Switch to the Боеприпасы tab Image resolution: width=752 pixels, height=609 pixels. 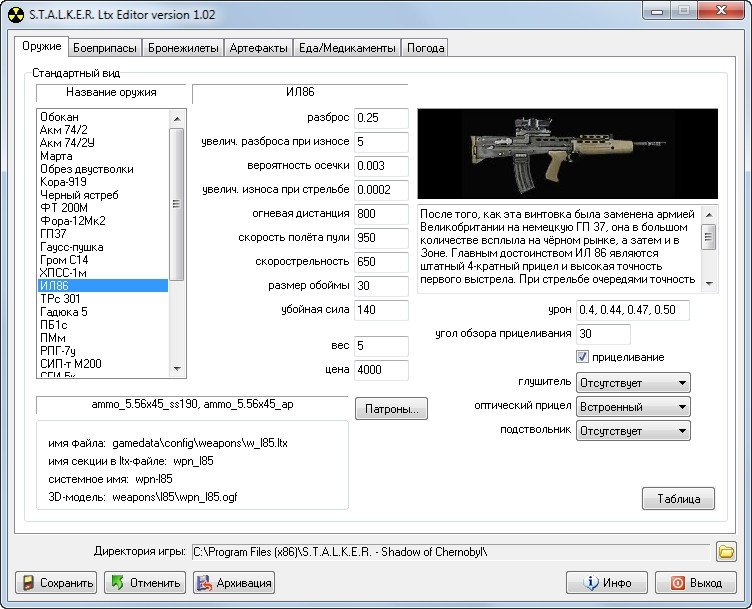click(105, 47)
